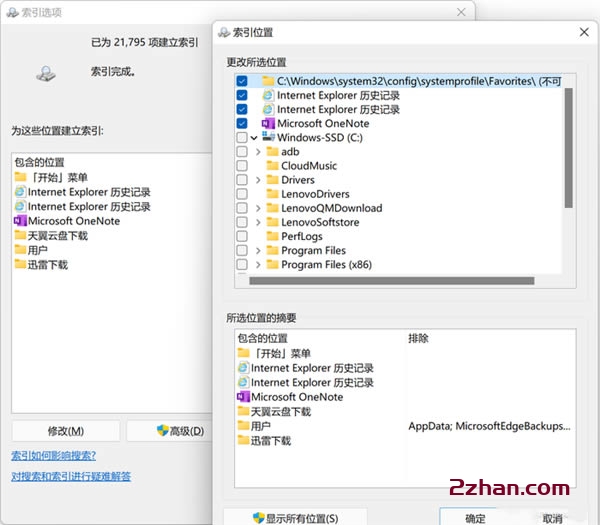
Task: Click OneNote icon in the summary list
Action: [x=243, y=397]
